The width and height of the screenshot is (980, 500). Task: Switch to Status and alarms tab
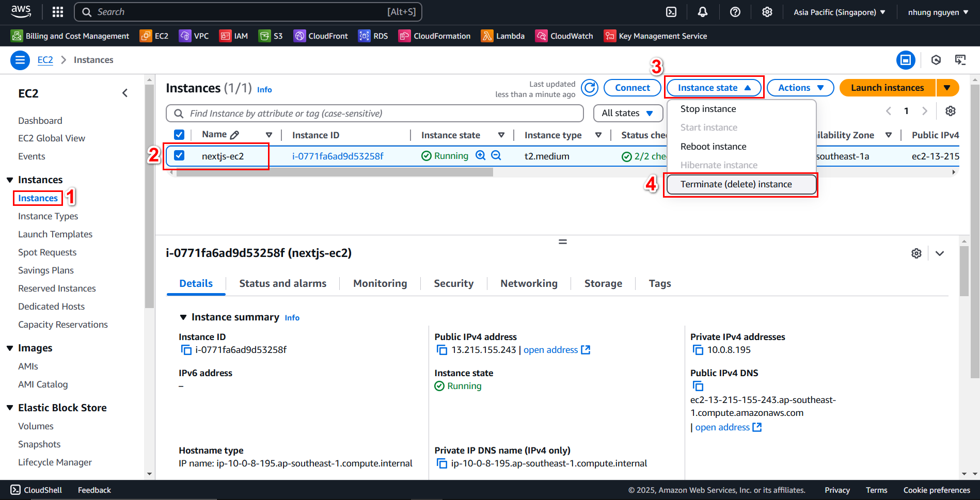point(283,283)
